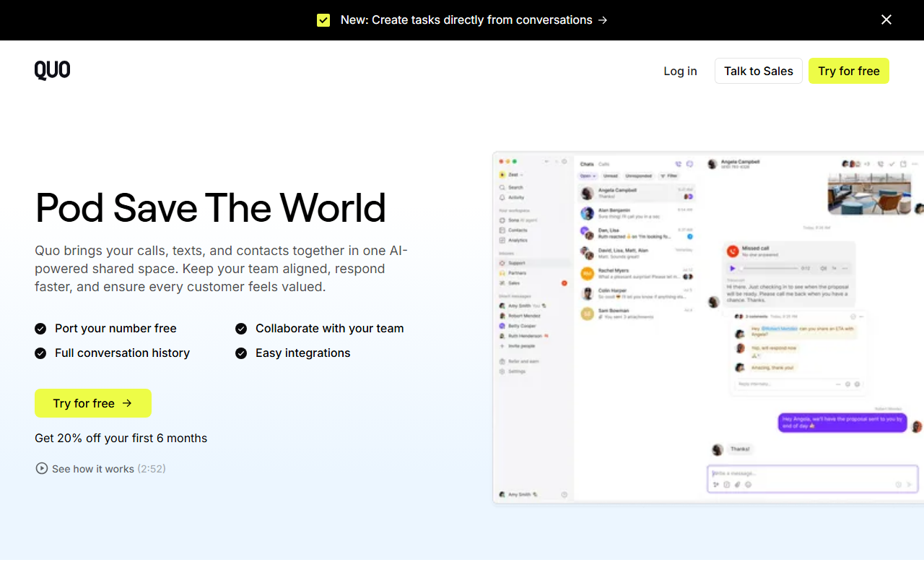This screenshot has height=578, width=924.
Task: Open the office photo attachment
Action: pos(869,193)
